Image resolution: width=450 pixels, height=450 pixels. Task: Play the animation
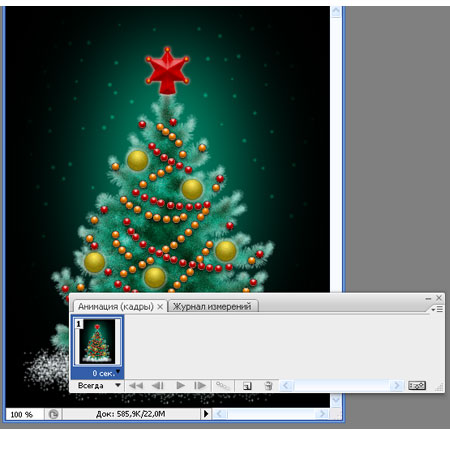[180, 386]
